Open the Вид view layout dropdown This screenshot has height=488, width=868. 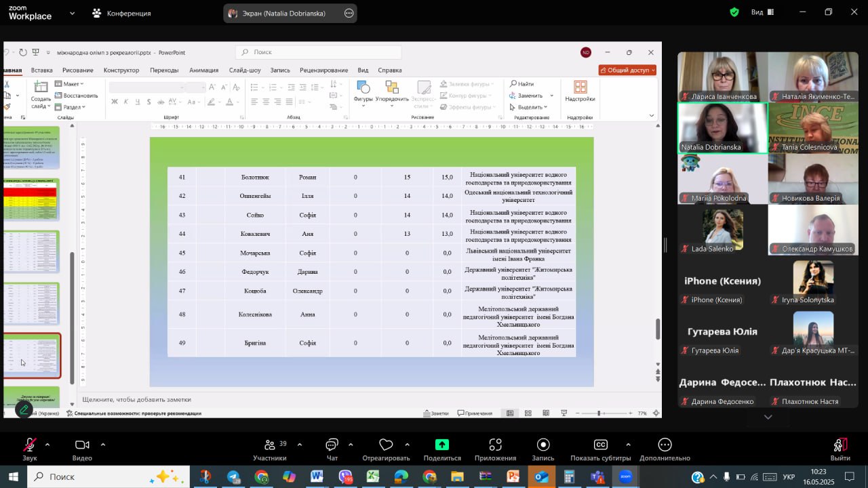pos(762,12)
